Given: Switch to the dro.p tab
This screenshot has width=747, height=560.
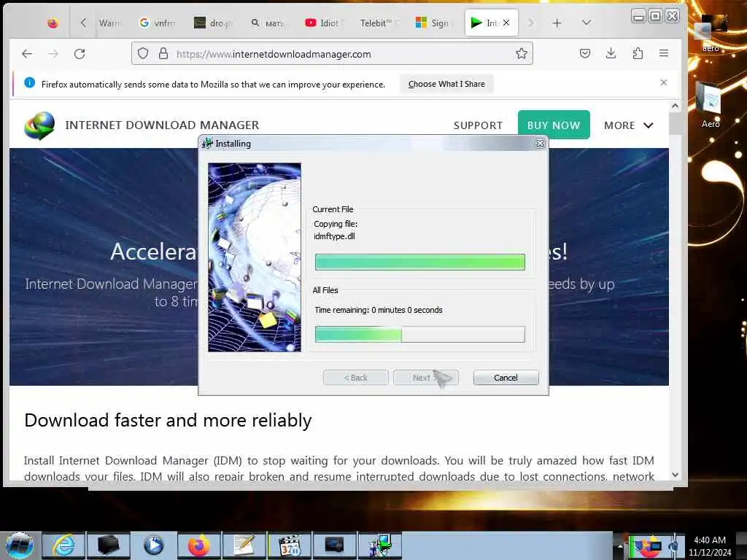Looking at the screenshot, I should pyautogui.click(x=213, y=23).
